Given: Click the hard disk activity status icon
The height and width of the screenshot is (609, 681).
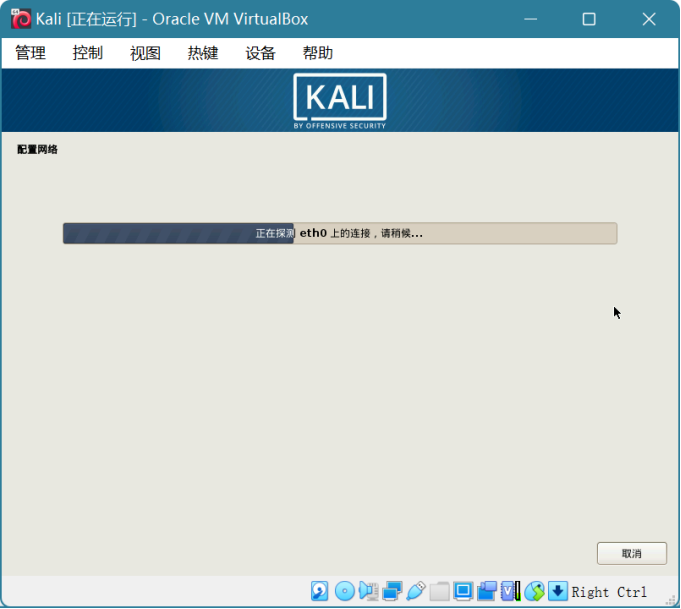Looking at the screenshot, I should pyautogui.click(x=320, y=592).
